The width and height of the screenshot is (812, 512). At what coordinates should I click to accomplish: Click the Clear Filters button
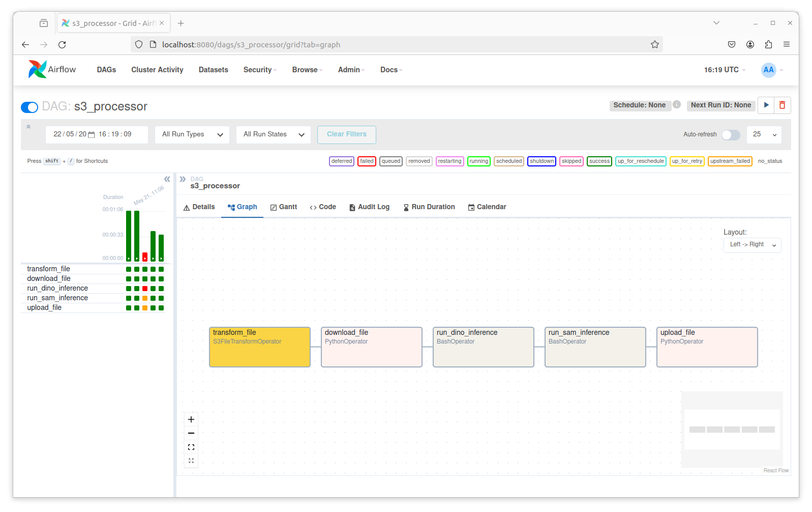tap(347, 135)
